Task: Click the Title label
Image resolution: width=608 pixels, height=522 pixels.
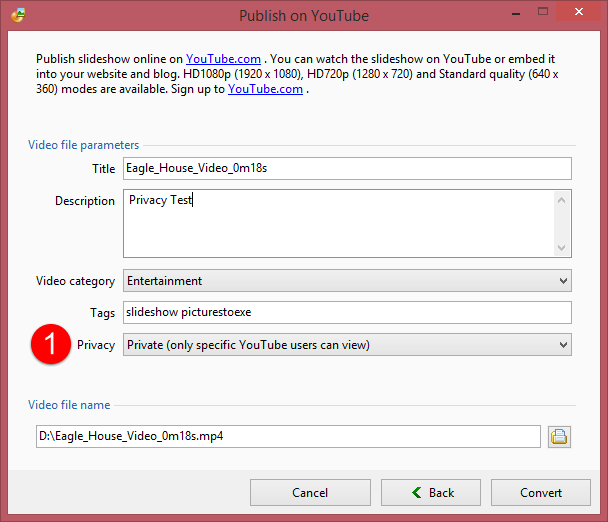Action: [x=104, y=169]
